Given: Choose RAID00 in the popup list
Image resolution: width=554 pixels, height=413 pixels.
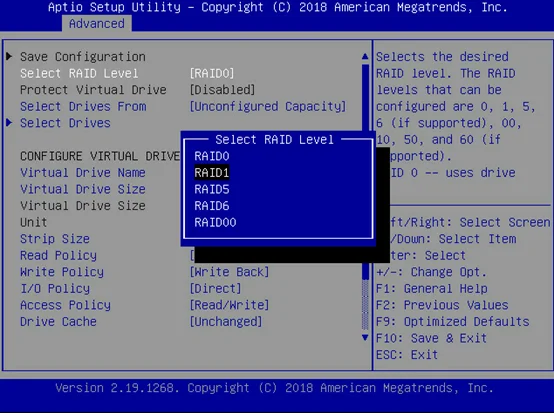Looking at the screenshot, I should 215,222.
